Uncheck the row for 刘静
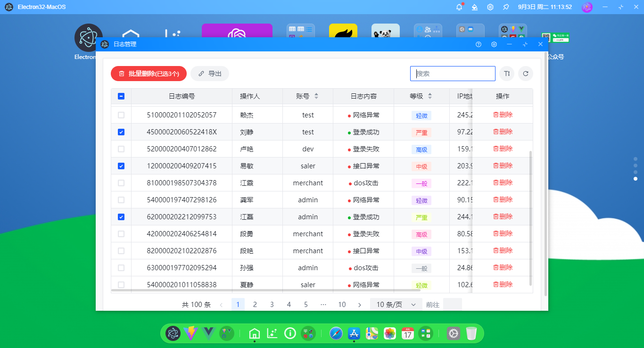The image size is (644, 348). pyautogui.click(x=121, y=132)
